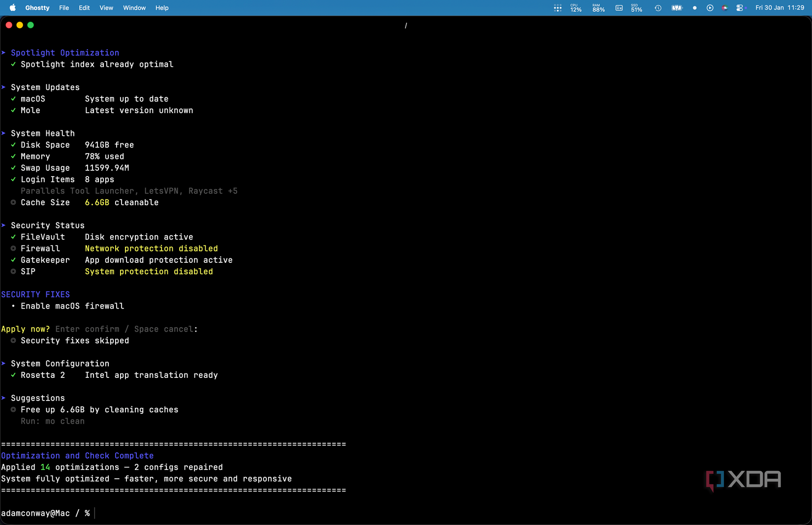Image resolution: width=812 pixels, height=525 pixels.
Task: Open the RAM 88% status item
Action: point(598,8)
